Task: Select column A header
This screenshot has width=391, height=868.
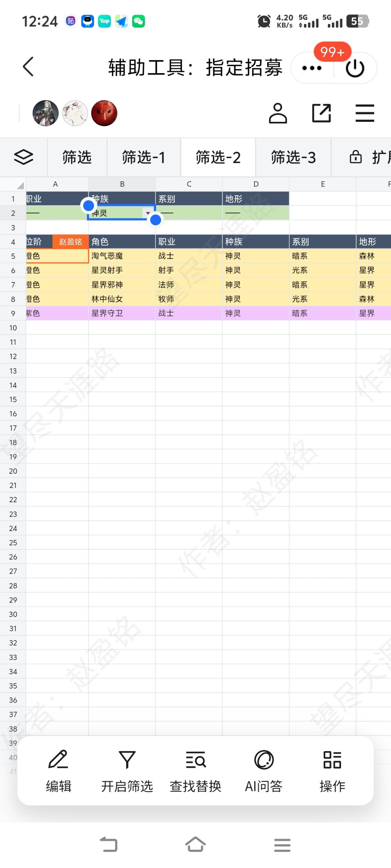Action: 55,184
